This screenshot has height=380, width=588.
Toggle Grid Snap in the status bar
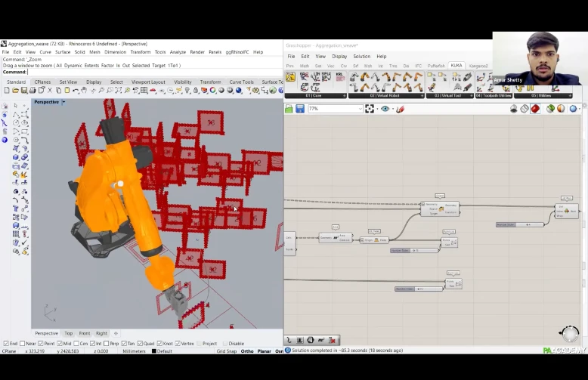click(x=227, y=351)
